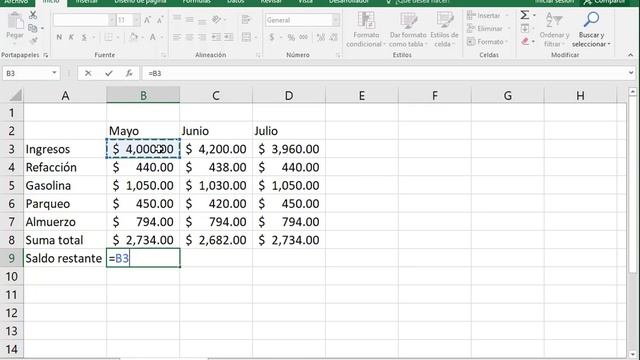Viewport: 640px width, 360px height.
Task: Click the merge and center icon
Action: [x=246, y=38]
